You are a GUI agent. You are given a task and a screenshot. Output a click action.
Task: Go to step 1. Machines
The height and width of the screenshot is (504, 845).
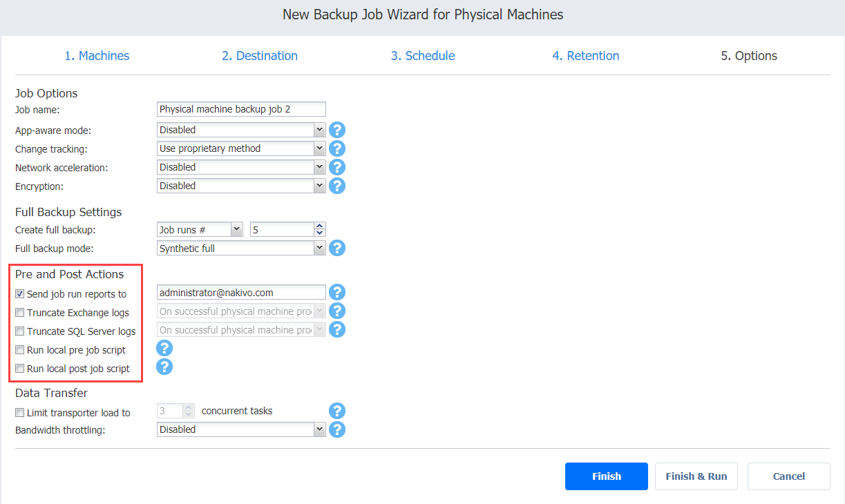[97, 56]
